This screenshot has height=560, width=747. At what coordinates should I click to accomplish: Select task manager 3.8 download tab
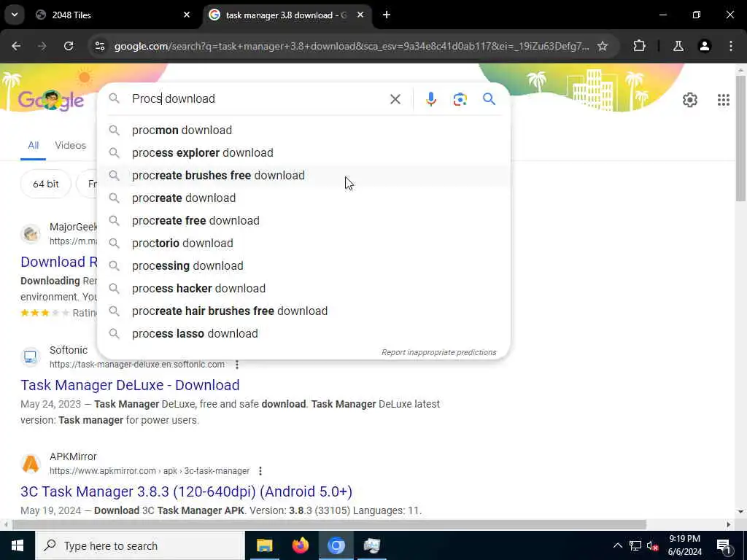tap(286, 15)
